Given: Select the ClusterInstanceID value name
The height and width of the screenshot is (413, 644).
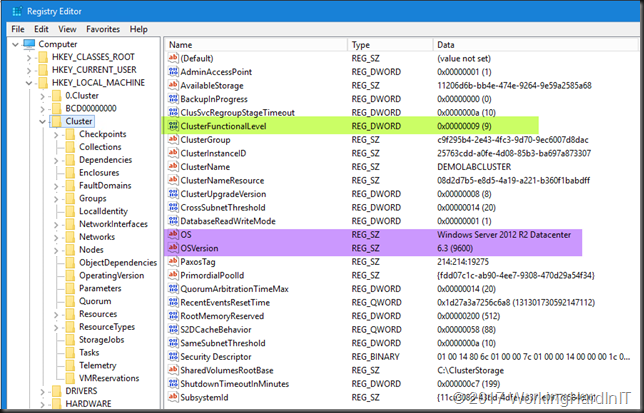Looking at the screenshot, I should pyautogui.click(x=213, y=154).
